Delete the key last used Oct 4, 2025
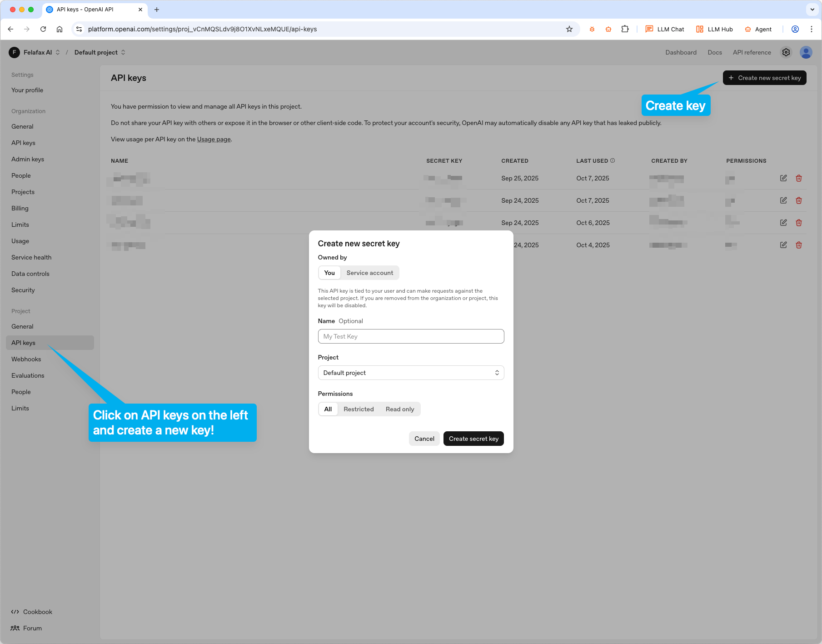 point(799,245)
